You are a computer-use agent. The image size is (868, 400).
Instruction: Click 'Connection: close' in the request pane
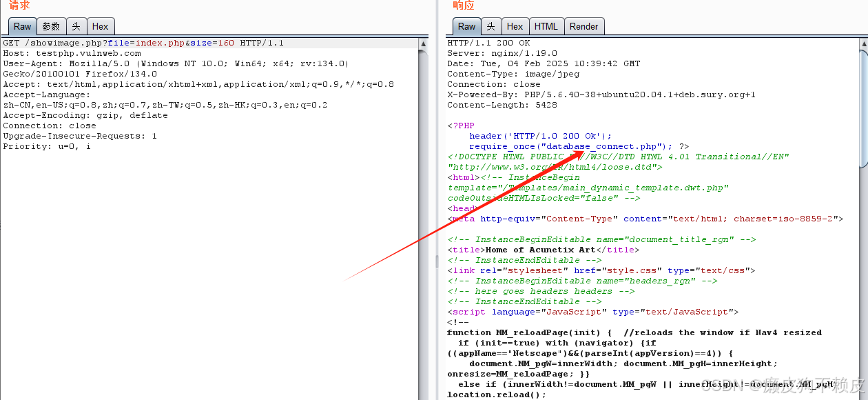[50, 126]
